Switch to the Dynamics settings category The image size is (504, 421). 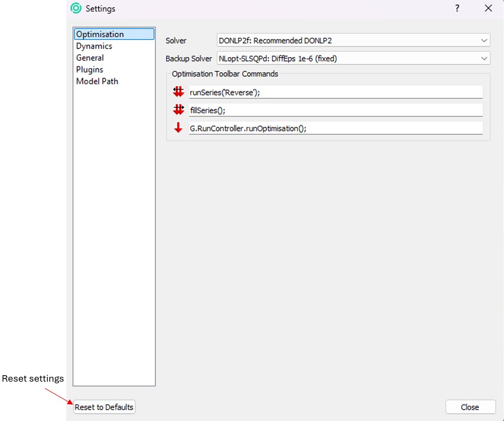coord(94,46)
